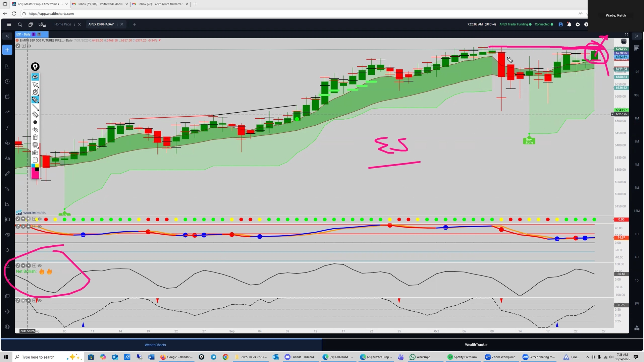The width and height of the screenshot is (644, 362).
Task: Toggle eye icon on Net Bullish indicator panel
Action: (40, 265)
